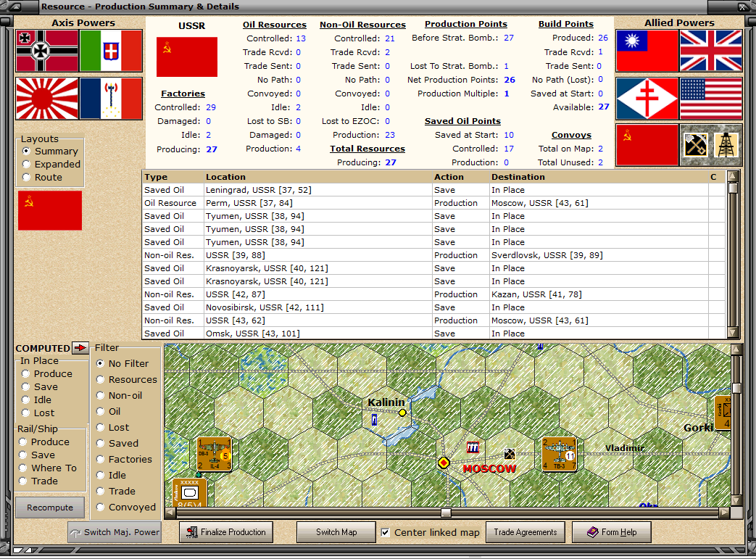Select the Free France cross of Lorraine flag
The height and width of the screenshot is (559, 756).
click(647, 99)
